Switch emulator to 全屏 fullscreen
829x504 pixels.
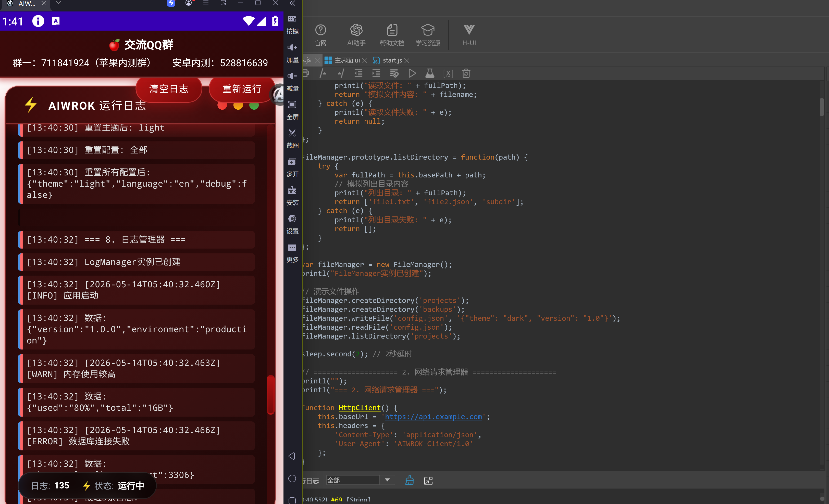292,110
